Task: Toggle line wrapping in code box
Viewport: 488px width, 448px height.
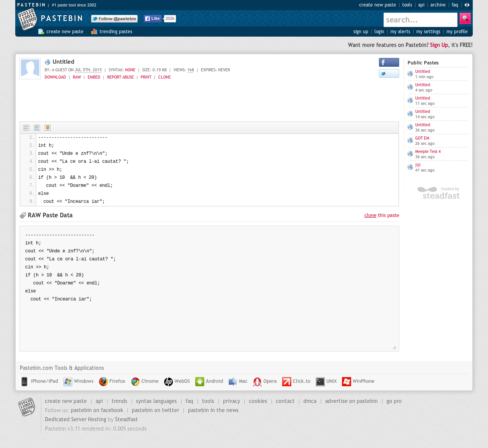Action: pyautogui.click(x=37, y=128)
